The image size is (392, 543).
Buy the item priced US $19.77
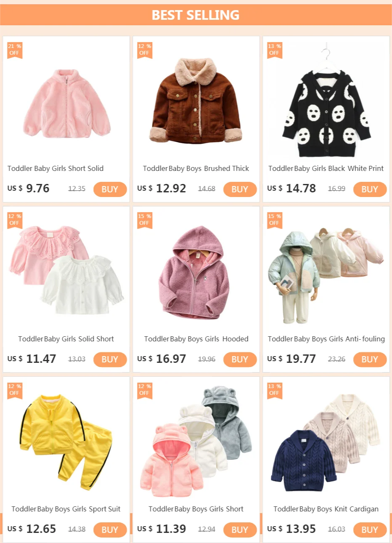(370, 359)
